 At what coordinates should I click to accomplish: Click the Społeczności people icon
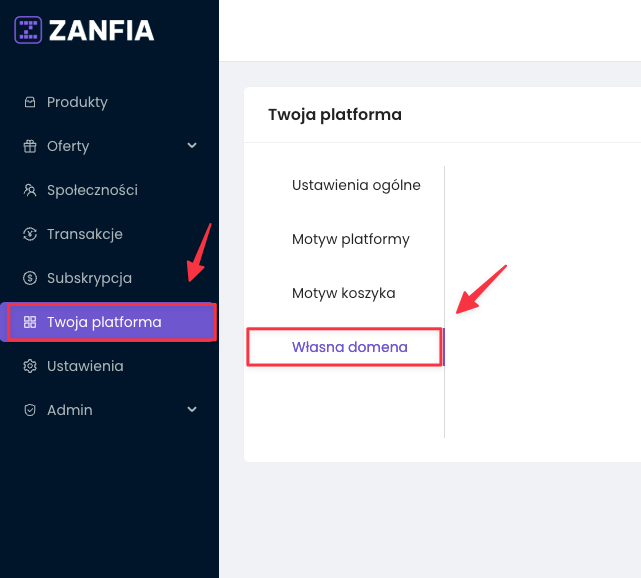[x=29, y=190]
